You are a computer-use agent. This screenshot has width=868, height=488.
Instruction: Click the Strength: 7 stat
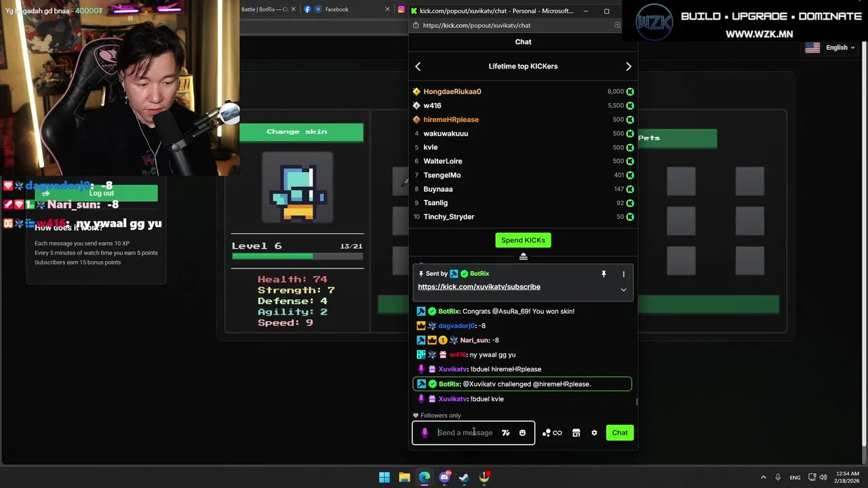(x=296, y=290)
